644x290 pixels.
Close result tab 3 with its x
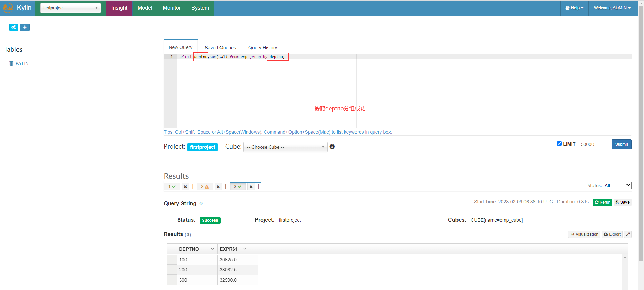(251, 186)
